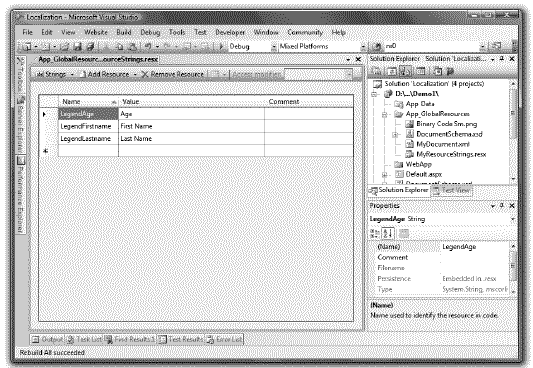Pin the Solution Explorer panel

pos(502,59)
